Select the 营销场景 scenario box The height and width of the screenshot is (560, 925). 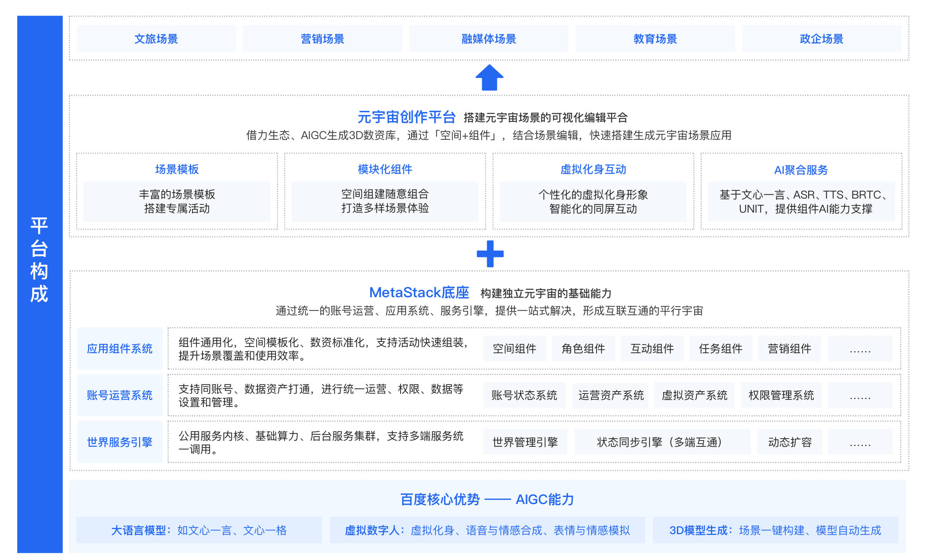tap(322, 38)
